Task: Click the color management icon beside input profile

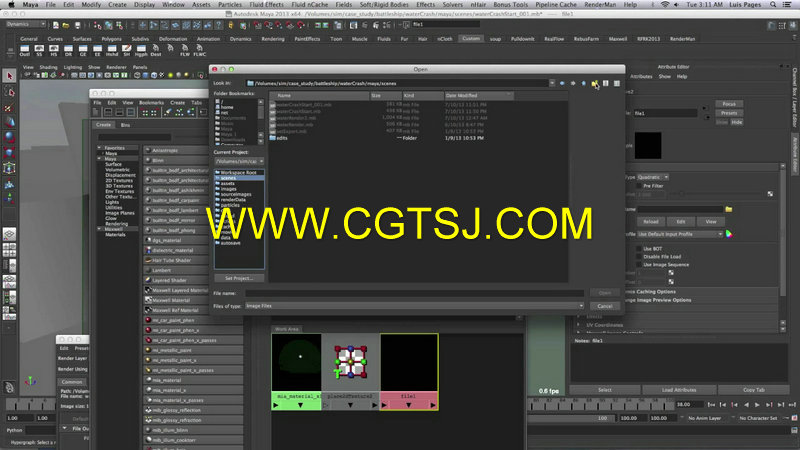Action: [x=729, y=234]
